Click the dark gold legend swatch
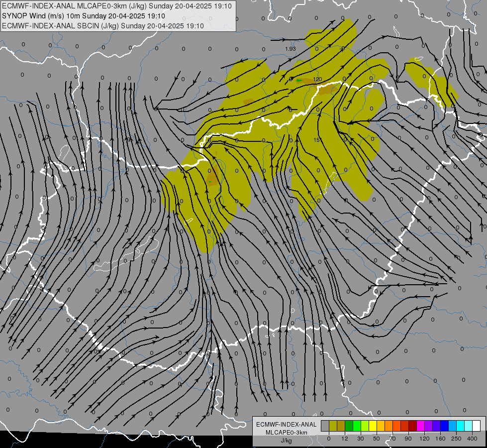The width and height of the screenshot is (487, 448). click(x=341, y=426)
